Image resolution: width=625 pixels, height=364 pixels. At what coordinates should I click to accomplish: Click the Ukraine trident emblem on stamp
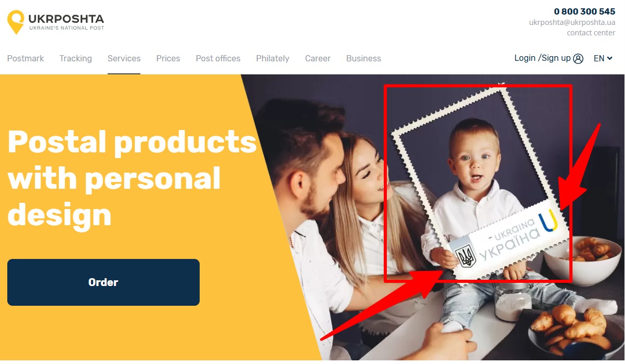pyautogui.click(x=465, y=256)
